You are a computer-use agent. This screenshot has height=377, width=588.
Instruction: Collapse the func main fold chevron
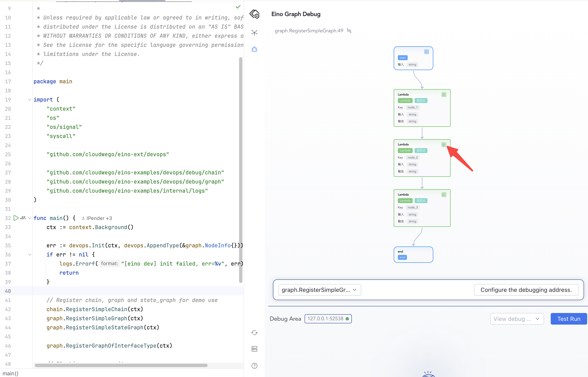29,218
